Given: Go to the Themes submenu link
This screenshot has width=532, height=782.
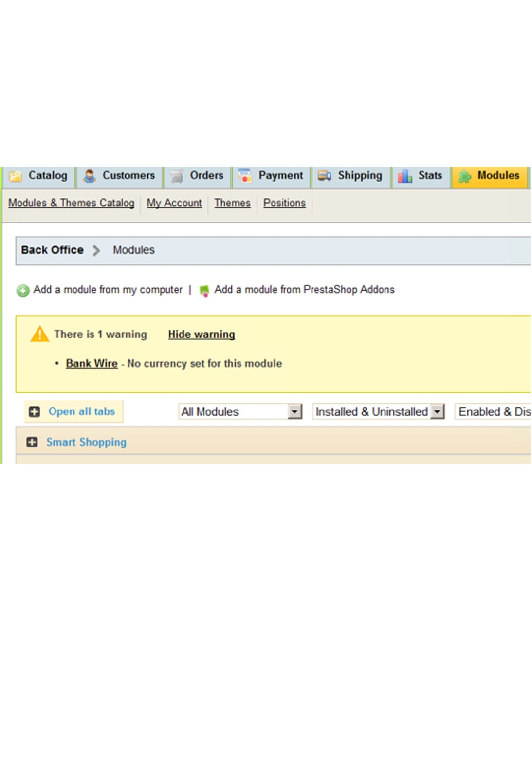Looking at the screenshot, I should [x=233, y=203].
